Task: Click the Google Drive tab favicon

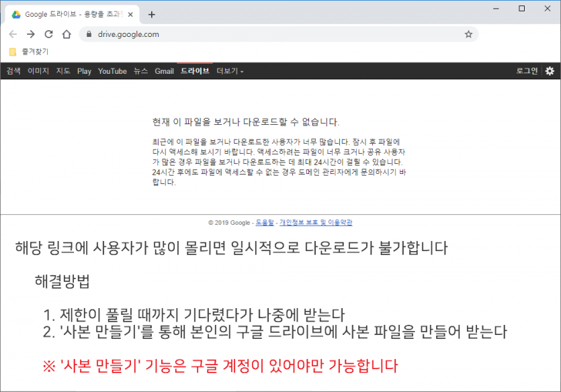Action: coord(15,14)
